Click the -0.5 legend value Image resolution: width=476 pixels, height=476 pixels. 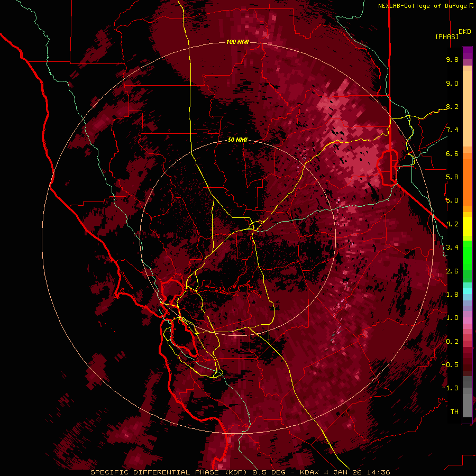tap(450, 365)
